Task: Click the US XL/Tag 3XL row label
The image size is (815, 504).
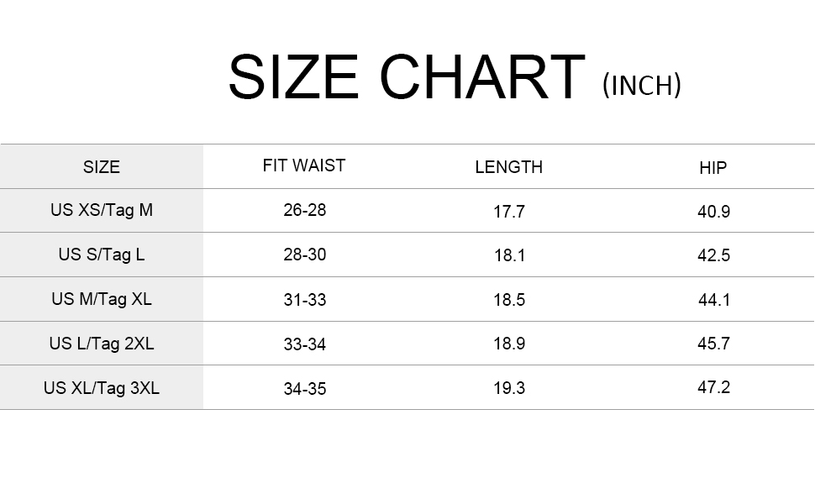Action: tap(102, 388)
